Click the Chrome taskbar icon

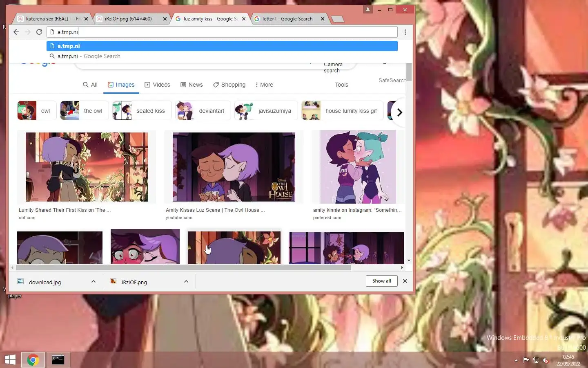33,360
